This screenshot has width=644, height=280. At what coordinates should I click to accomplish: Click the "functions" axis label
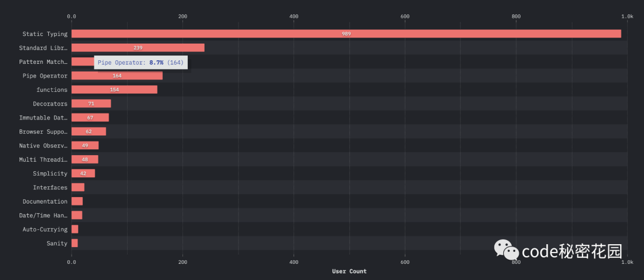[52, 90]
